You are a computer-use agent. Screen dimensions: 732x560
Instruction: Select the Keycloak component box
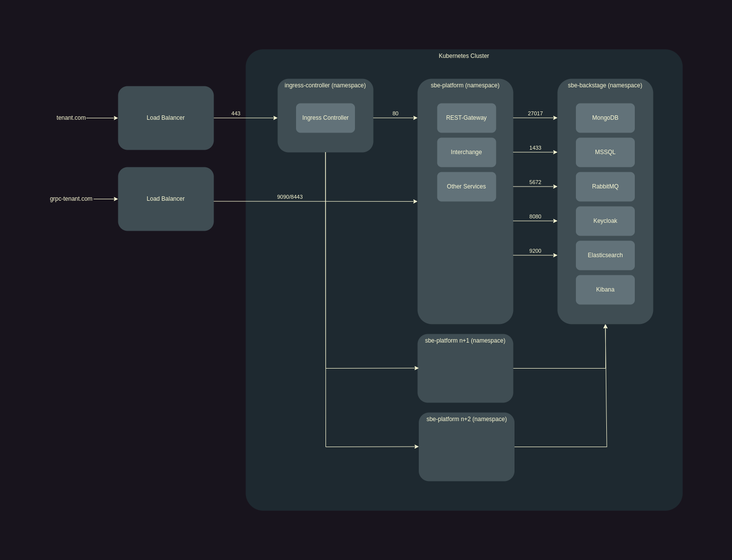605,221
